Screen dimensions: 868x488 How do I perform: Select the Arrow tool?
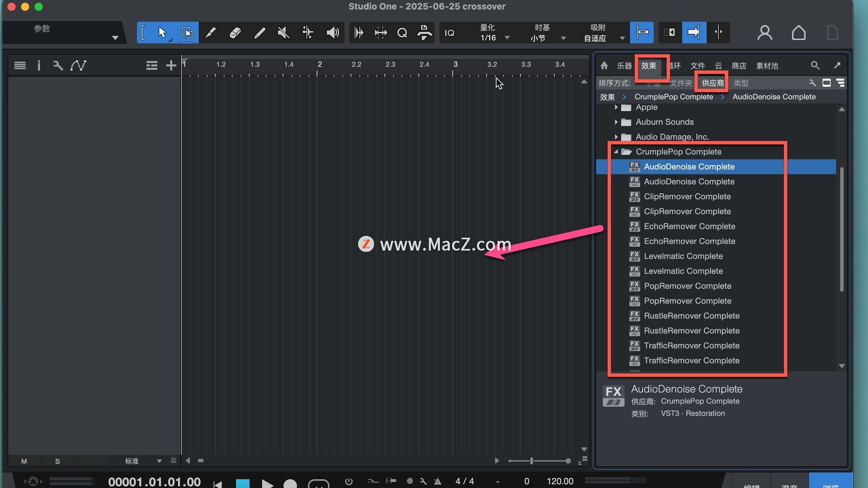click(162, 33)
